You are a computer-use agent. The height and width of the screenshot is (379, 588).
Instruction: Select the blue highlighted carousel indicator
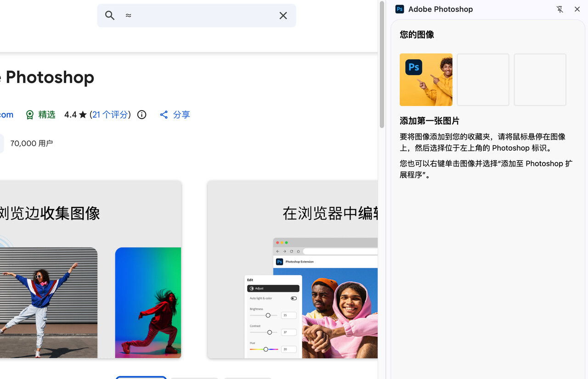click(141, 378)
